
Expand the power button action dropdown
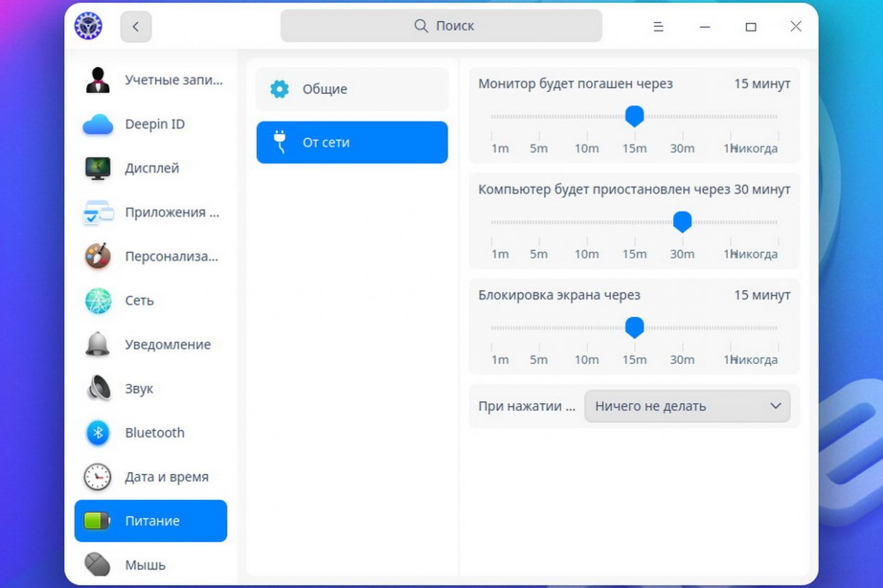(687, 407)
